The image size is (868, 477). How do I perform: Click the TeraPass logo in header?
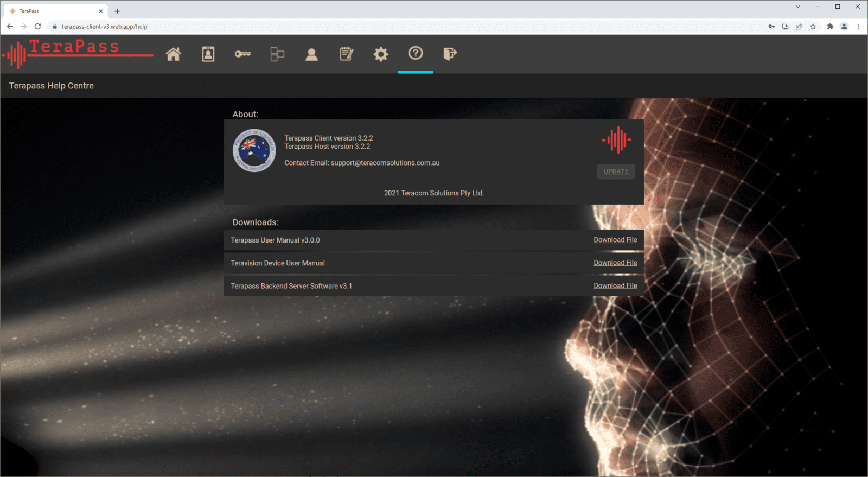[78, 54]
